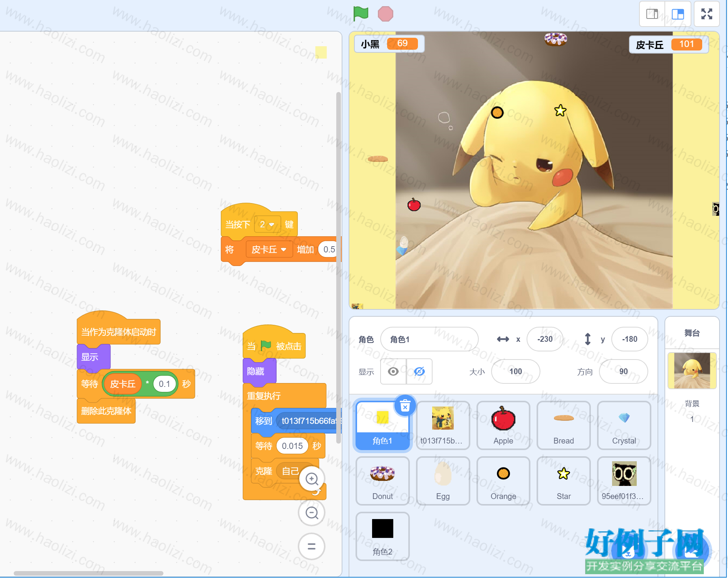The image size is (728, 578).
Task: Click the purple 隐藏 block
Action: tap(259, 371)
